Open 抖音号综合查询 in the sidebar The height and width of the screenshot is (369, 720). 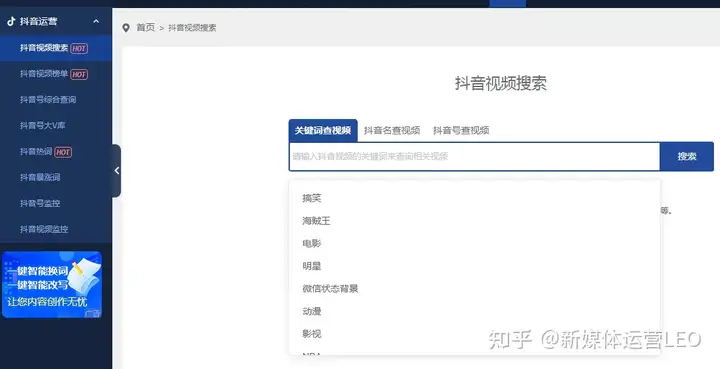48,100
